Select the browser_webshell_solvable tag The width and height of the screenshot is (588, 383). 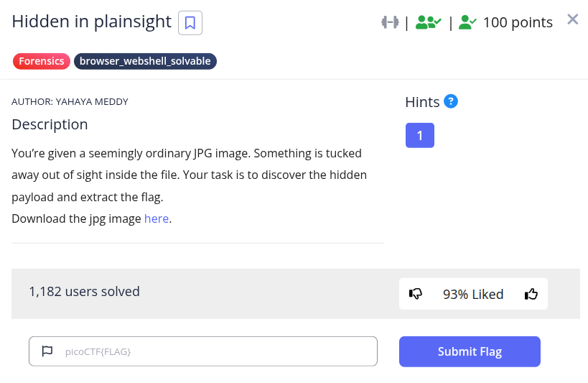click(x=145, y=61)
